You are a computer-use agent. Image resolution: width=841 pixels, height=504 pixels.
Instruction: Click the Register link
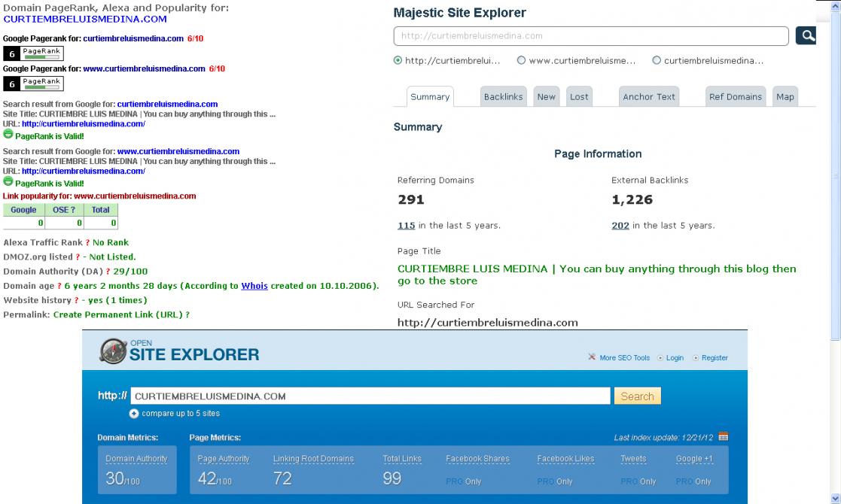715,358
